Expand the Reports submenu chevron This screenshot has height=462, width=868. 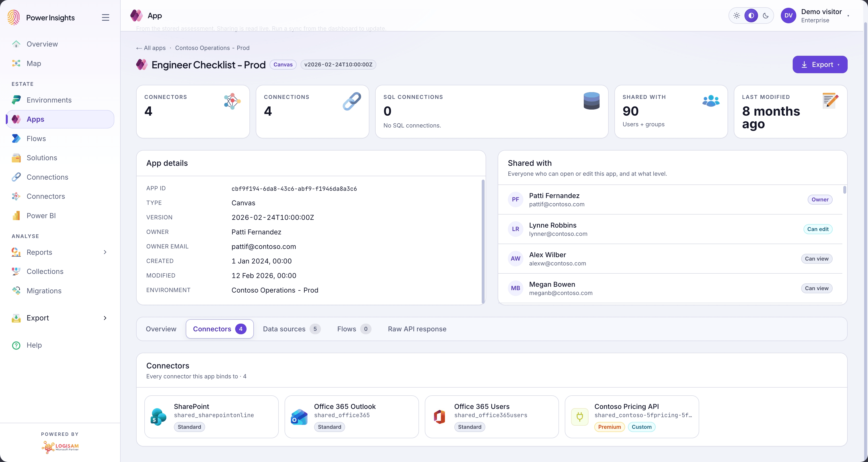[105, 252]
